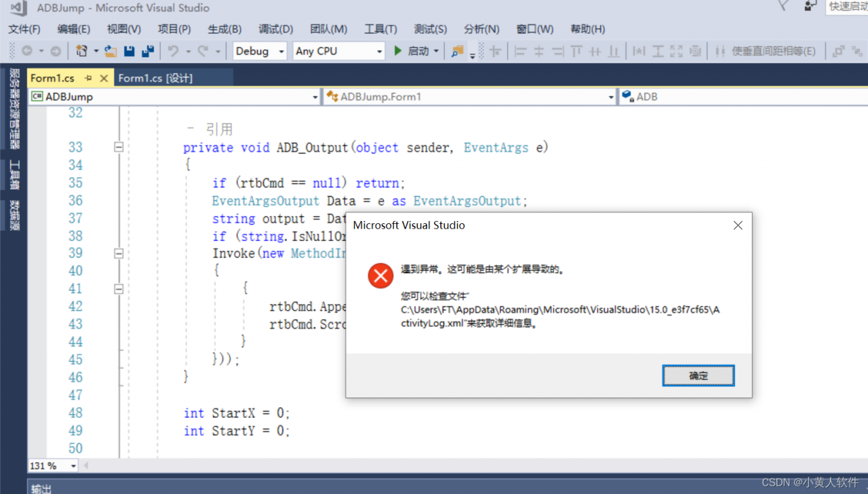Click the Align Rights icon
Viewport: 868px width, 494px height.
pos(557,51)
